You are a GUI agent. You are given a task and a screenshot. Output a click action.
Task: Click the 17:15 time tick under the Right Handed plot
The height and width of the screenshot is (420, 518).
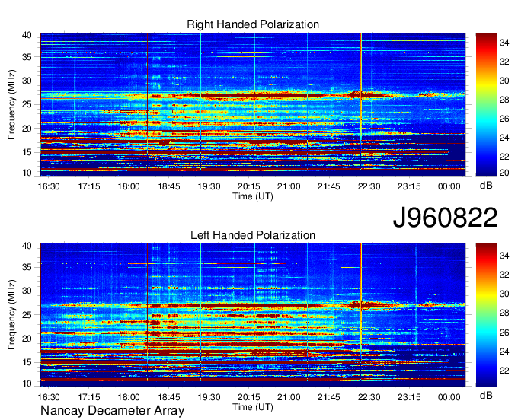click(89, 186)
